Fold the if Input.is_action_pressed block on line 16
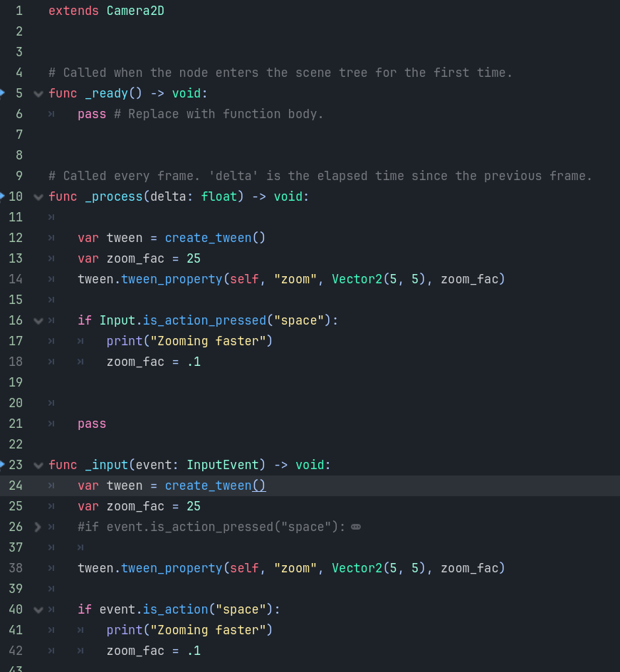Screen dimensions: 620x672 38,321
